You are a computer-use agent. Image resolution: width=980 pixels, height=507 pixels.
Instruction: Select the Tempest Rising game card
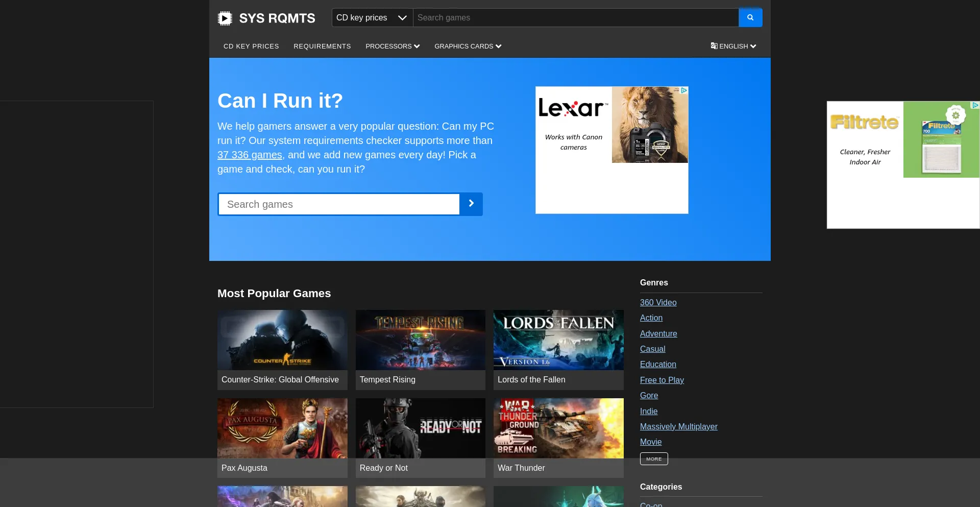coord(420,350)
